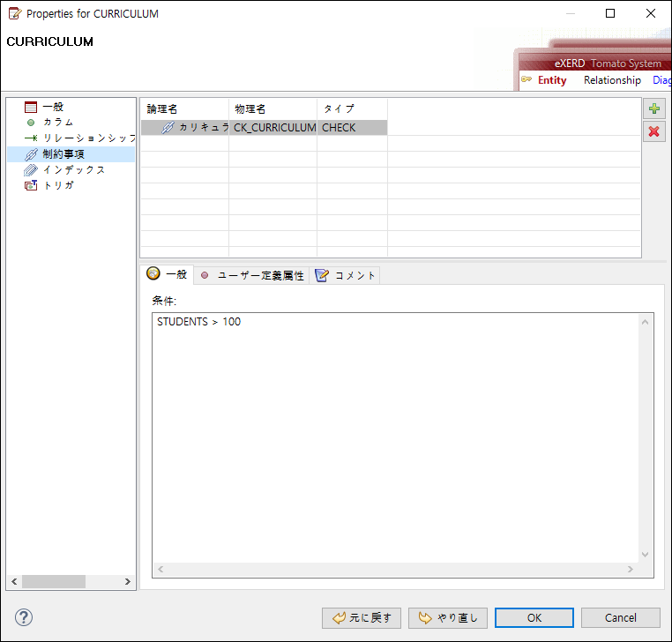The height and width of the screenshot is (642, 672).
Task: Click the 物理名 column header
Action: coord(273,108)
